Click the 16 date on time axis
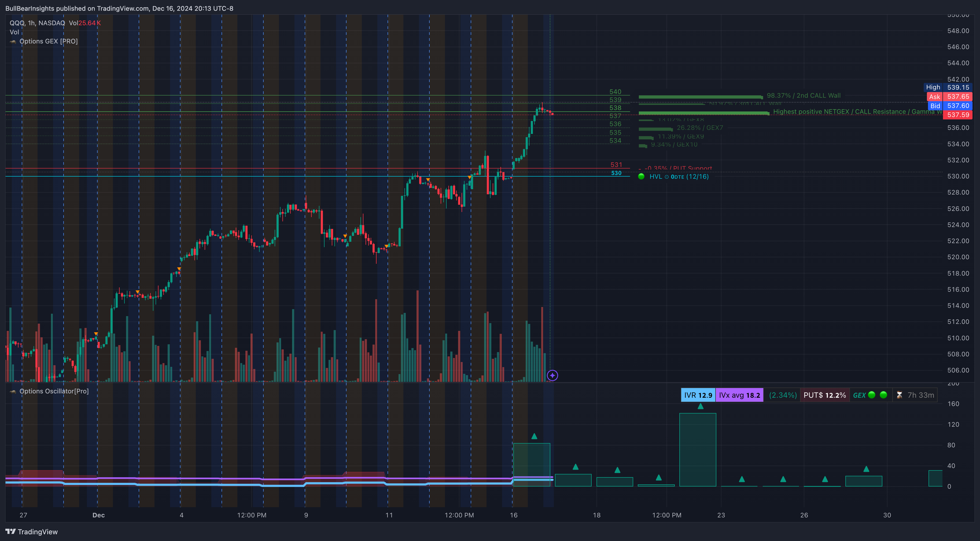Viewport: 980px width, 541px height. 514,515
